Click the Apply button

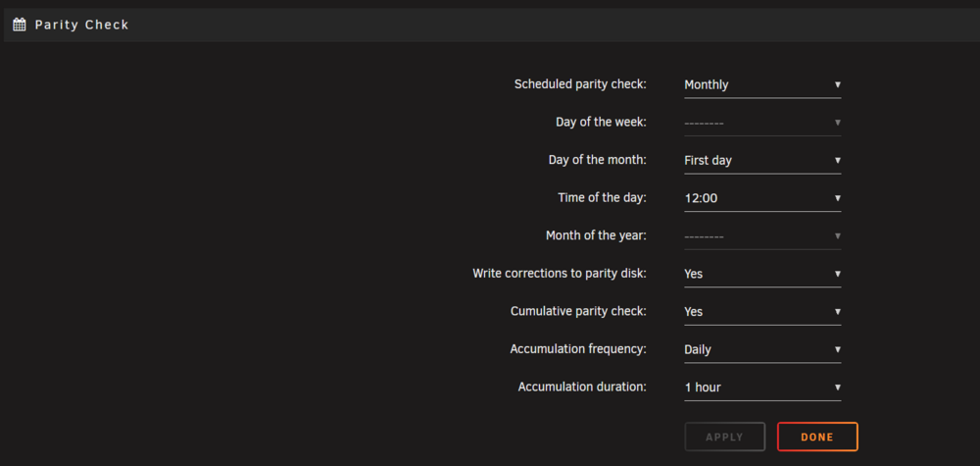[725, 437]
